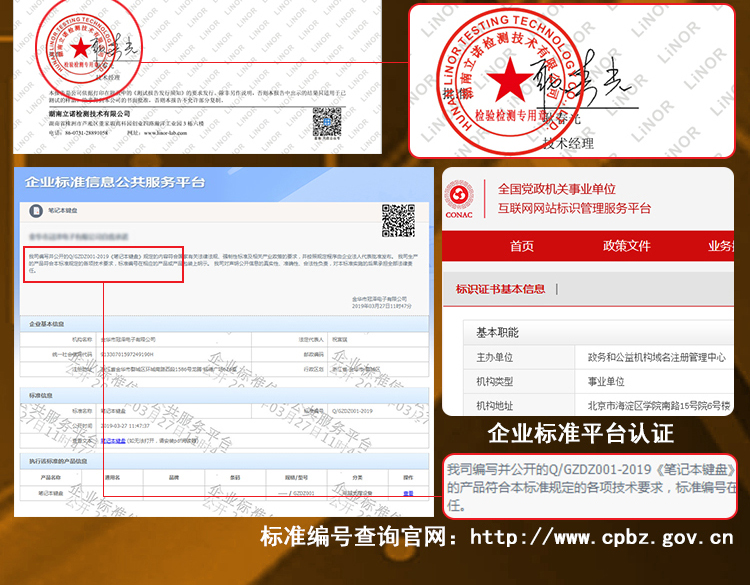Select the 标识证书基本信息 tab
The image size is (750, 585).
pos(500,289)
